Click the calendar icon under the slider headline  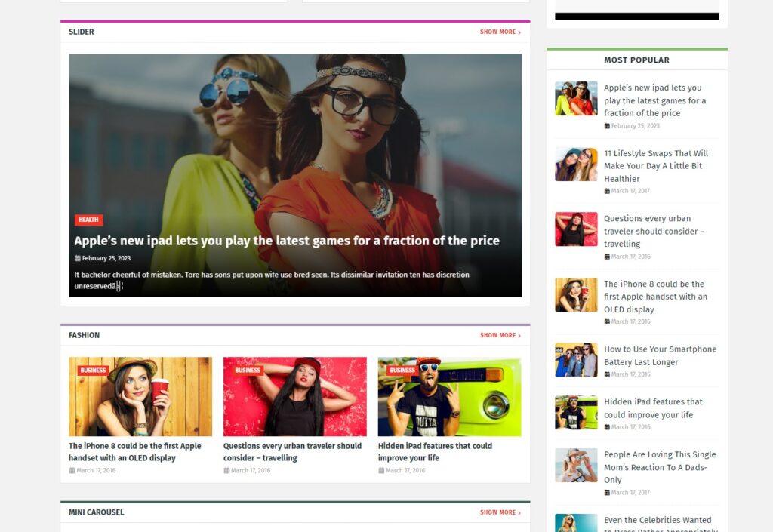tap(76, 258)
